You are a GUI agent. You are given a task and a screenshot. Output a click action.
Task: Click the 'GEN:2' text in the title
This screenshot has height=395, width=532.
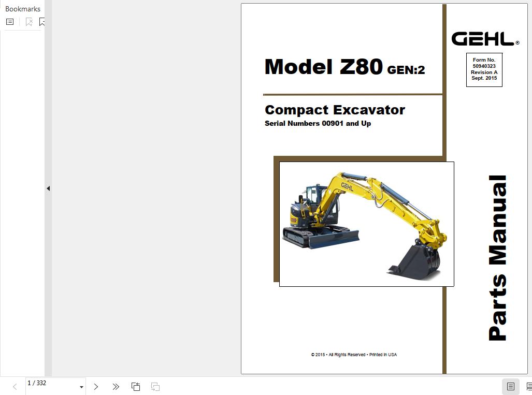406,70
